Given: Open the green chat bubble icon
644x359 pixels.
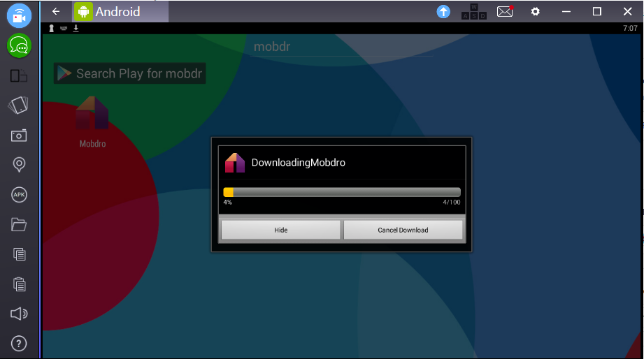Looking at the screenshot, I should [x=19, y=45].
